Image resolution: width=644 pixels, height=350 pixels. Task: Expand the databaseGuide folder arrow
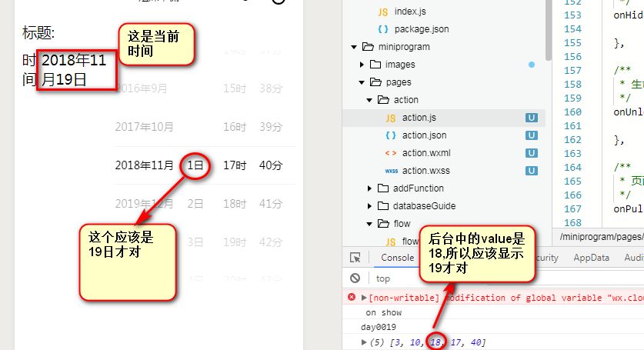[x=369, y=206]
